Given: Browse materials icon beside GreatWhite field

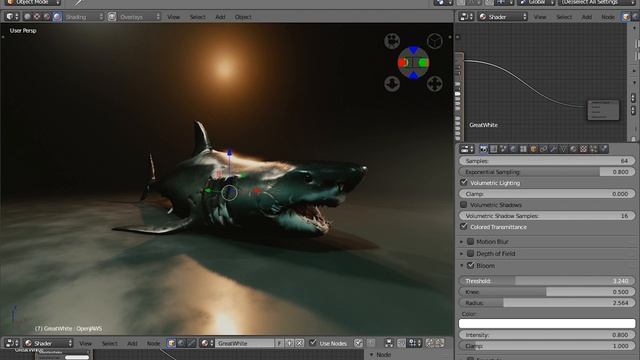Looking at the screenshot, I should [207, 343].
